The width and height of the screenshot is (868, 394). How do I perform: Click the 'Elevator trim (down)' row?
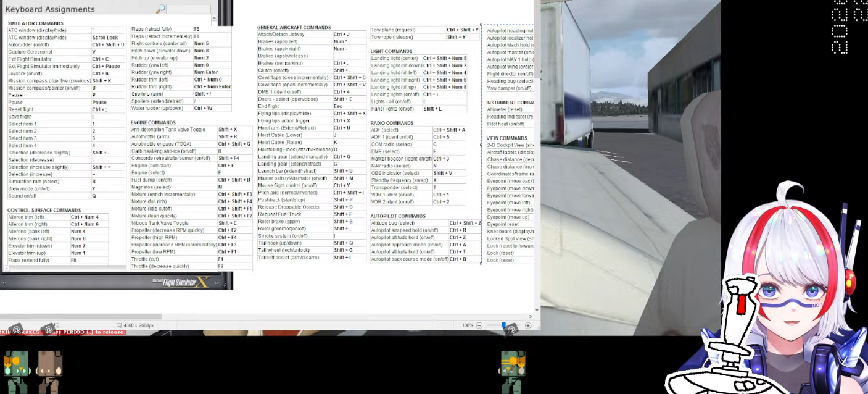(58, 246)
